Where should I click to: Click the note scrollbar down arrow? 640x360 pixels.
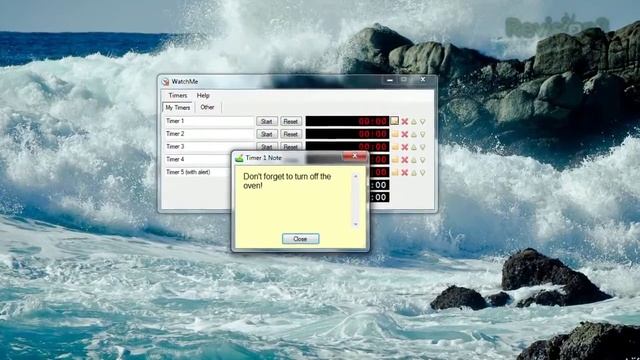click(x=356, y=224)
